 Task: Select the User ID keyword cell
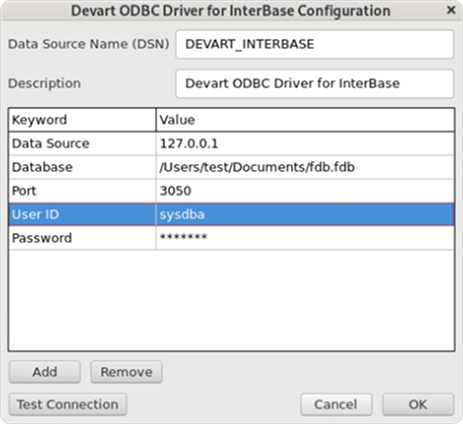tap(82, 214)
